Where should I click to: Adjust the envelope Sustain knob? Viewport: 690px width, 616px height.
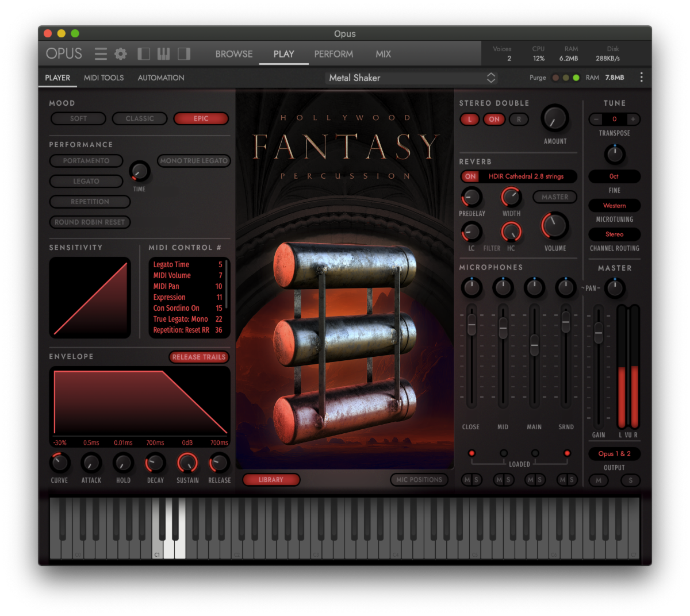(x=187, y=463)
